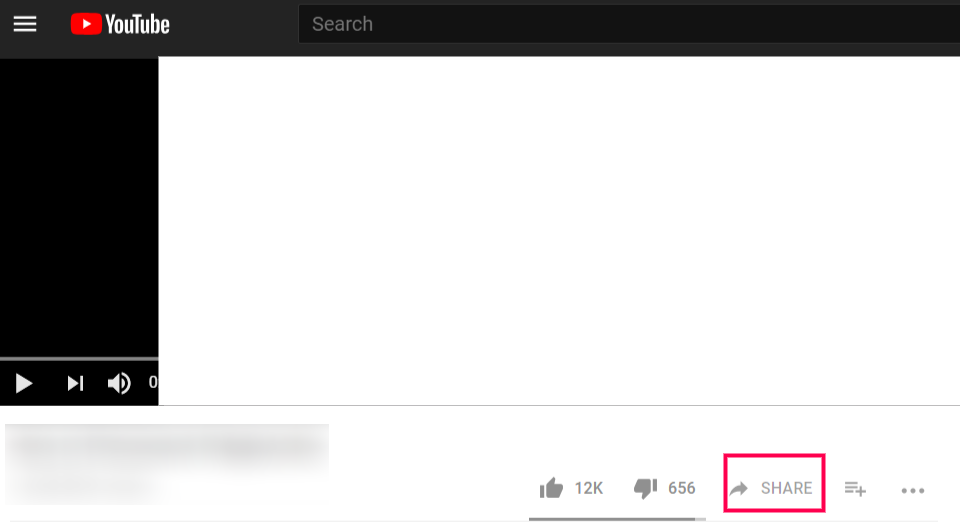
Task: Open sharing via SHARE label
Action: coord(787,488)
